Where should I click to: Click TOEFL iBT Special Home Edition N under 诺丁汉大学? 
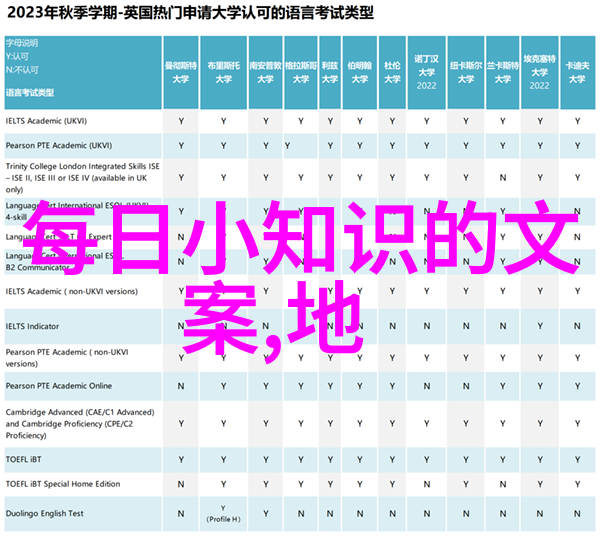(x=427, y=484)
